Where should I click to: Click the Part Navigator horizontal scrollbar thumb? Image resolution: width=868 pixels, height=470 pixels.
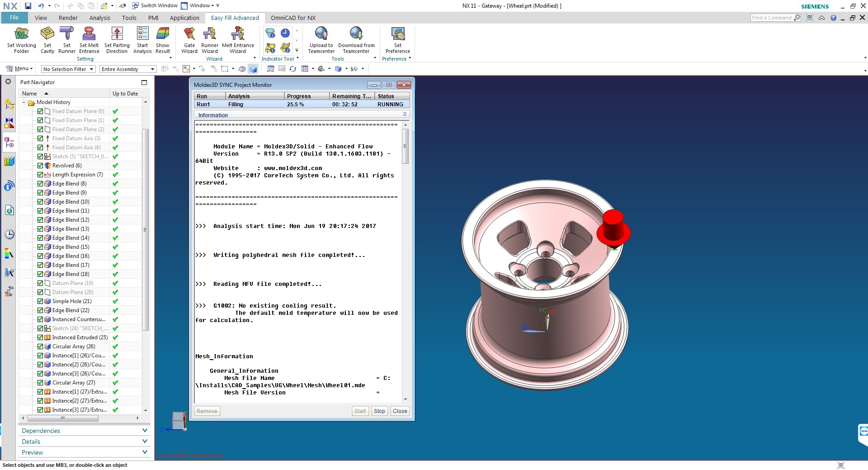coord(62,418)
